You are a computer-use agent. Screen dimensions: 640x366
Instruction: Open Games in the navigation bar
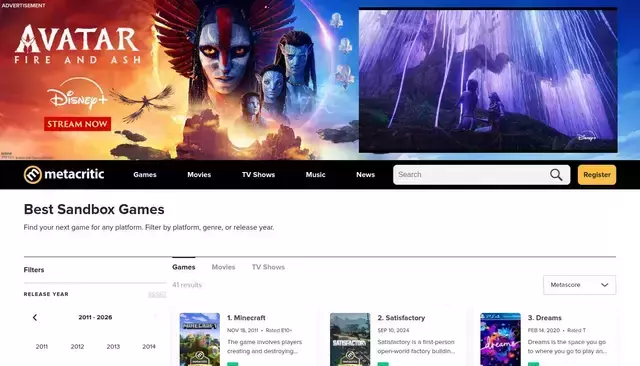[x=145, y=175]
